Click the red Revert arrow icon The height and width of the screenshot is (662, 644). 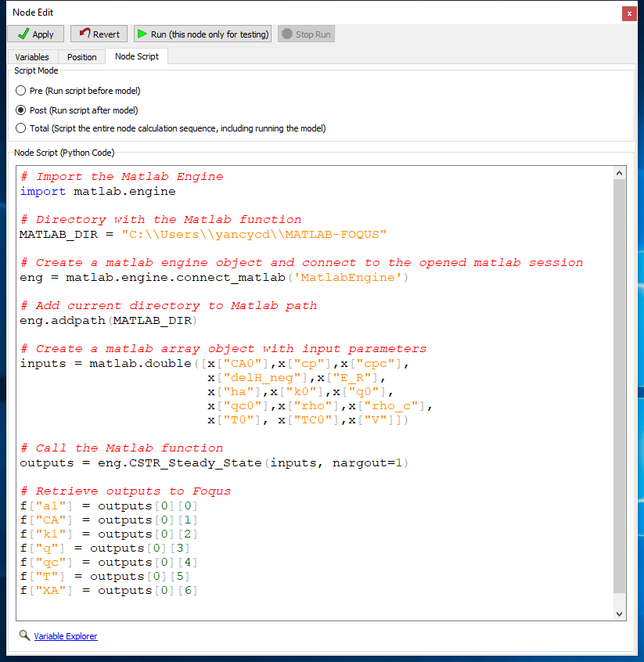tap(85, 33)
